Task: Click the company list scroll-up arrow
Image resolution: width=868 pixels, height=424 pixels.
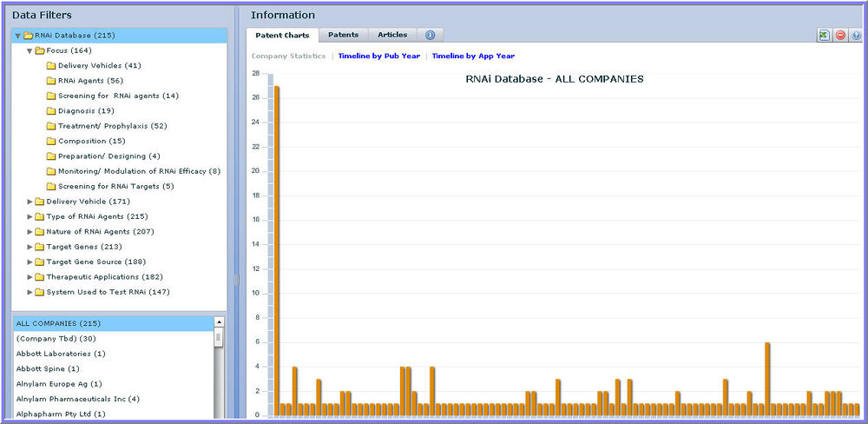Action: point(219,321)
